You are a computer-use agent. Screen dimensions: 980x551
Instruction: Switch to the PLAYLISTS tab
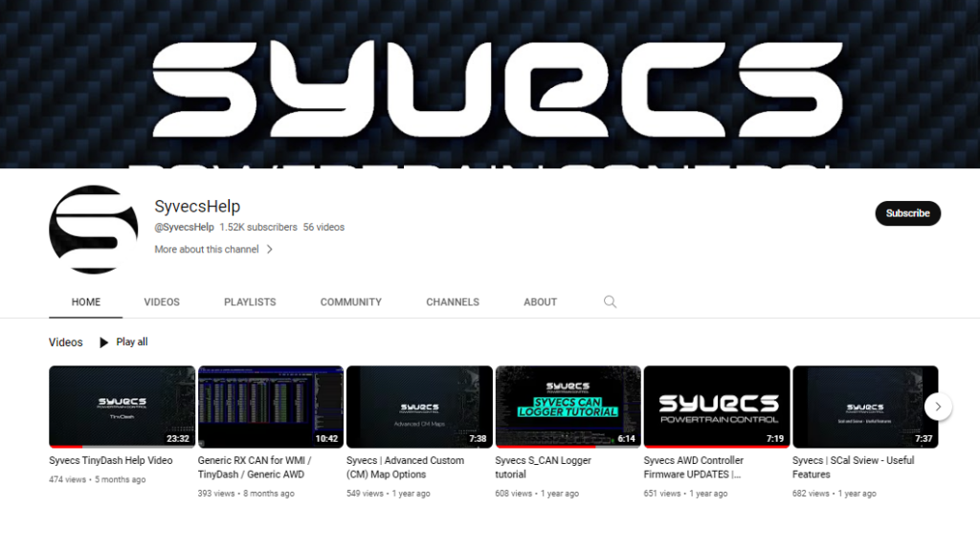point(249,301)
